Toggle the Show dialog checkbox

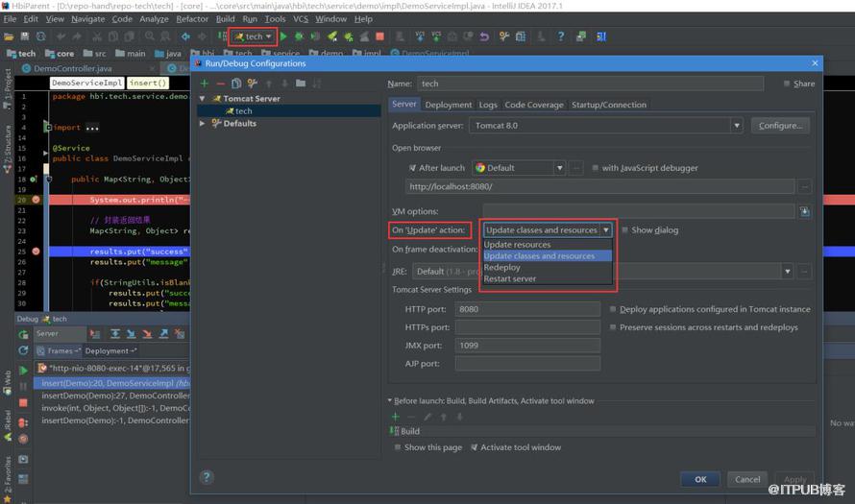624,230
